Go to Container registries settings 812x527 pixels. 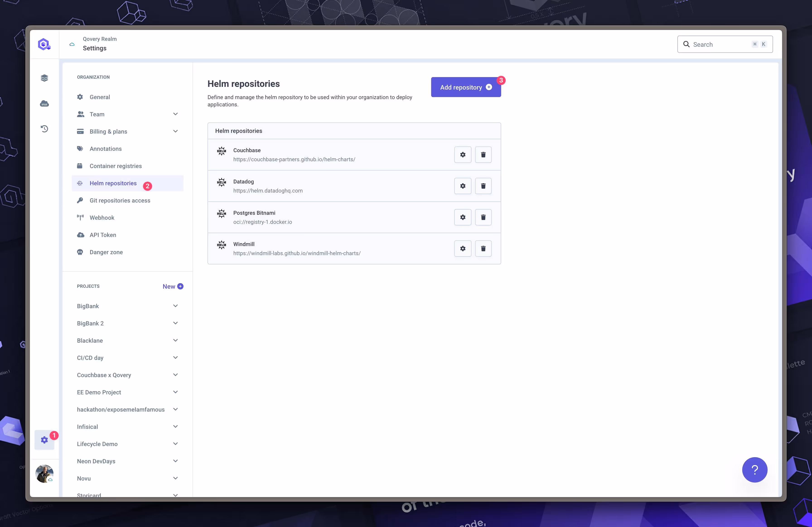pyautogui.click(x=128, y=166)
